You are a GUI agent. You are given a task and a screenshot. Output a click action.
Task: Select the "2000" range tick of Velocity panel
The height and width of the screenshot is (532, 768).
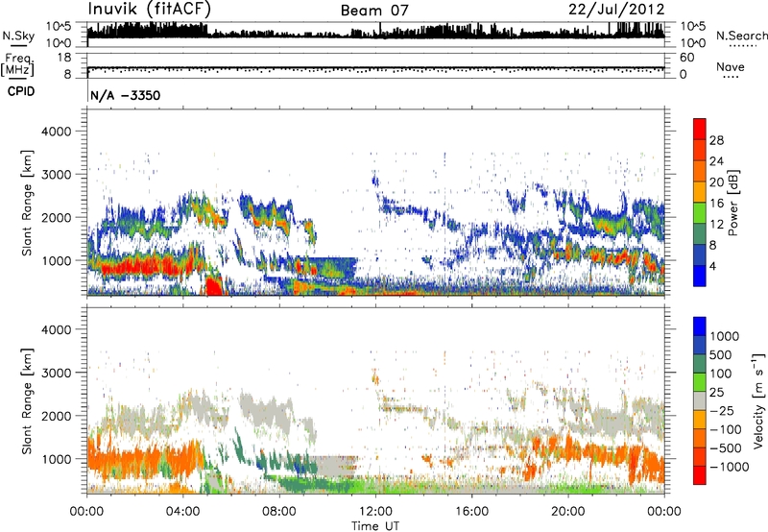(56, 416)
